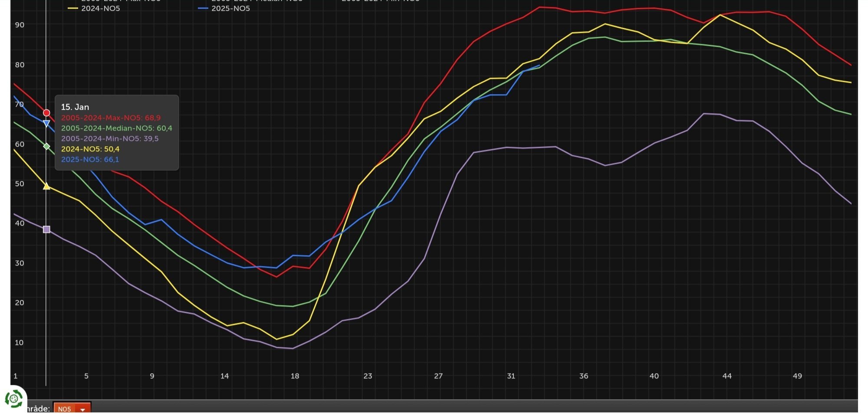
Task: Click the blue inverted-triangle marker for 2025-NO5
Action: 46,124
